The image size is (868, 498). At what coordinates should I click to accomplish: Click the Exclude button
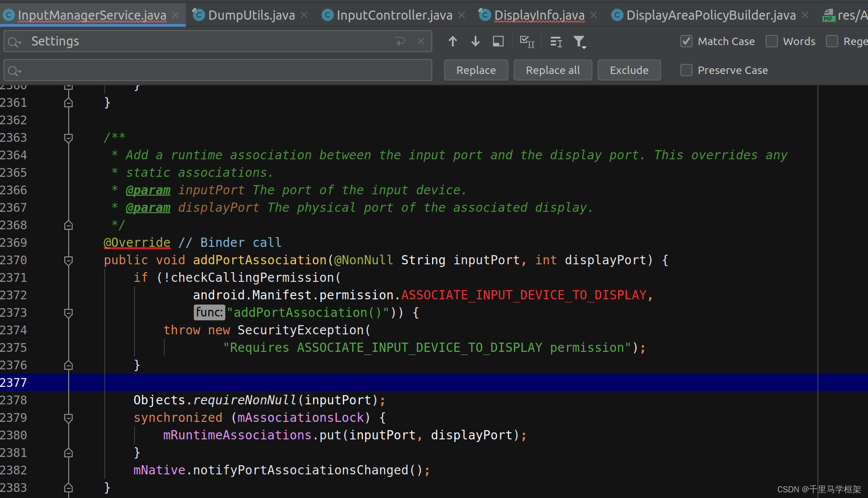pos(629,70)
